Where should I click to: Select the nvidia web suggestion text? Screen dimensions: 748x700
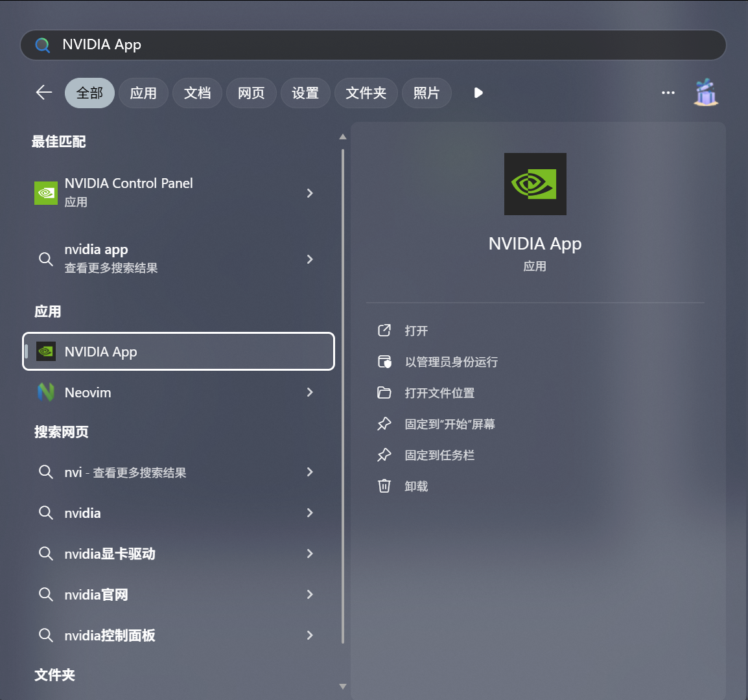pyautogui.click(x=82, y=513)
